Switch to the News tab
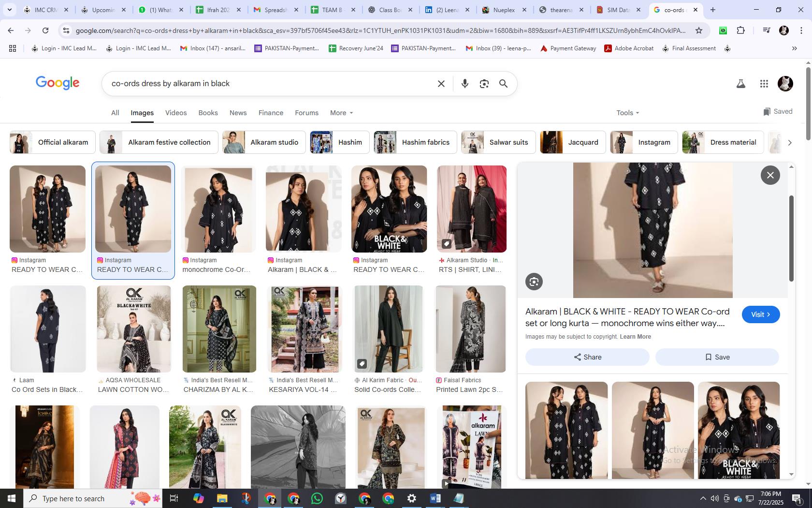 pos(238,113)
